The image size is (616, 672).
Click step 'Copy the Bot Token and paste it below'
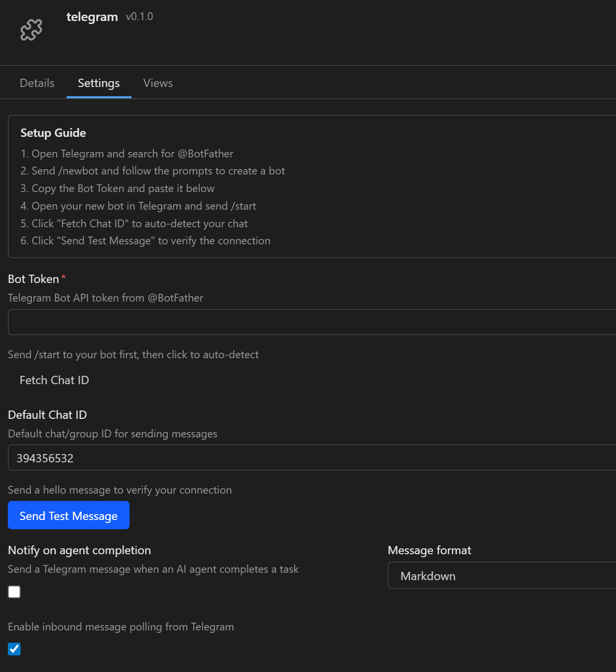click(x=117, y=189)
